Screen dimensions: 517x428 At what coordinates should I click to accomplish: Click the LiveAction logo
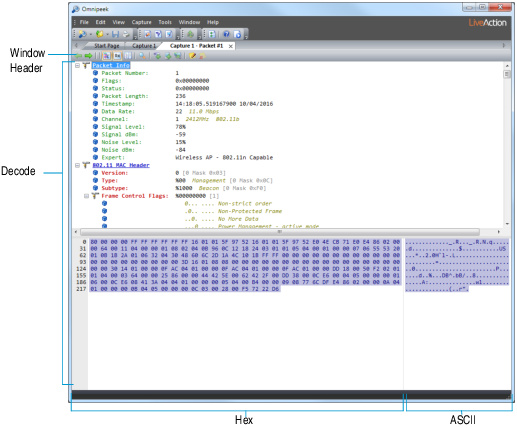487,23
